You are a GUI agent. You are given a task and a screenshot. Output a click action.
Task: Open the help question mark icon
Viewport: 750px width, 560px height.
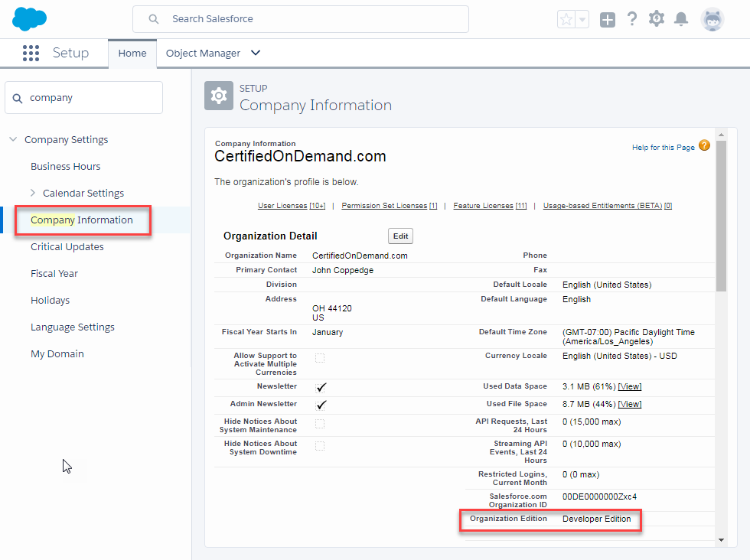click(x=632, y=19)
